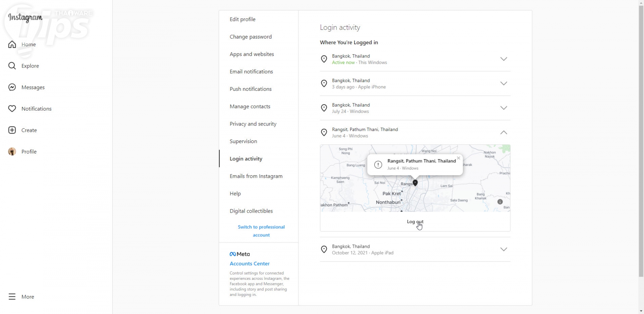Click the map info icon
This screenshot has width=644, height=314.
[x=500, y=202]
